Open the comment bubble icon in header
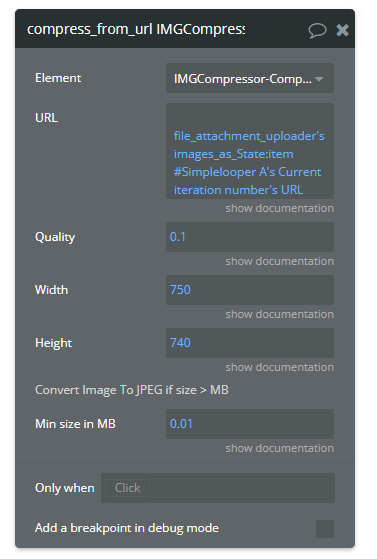The width and height of the screenshot is (377, 559). click(317, 30)
